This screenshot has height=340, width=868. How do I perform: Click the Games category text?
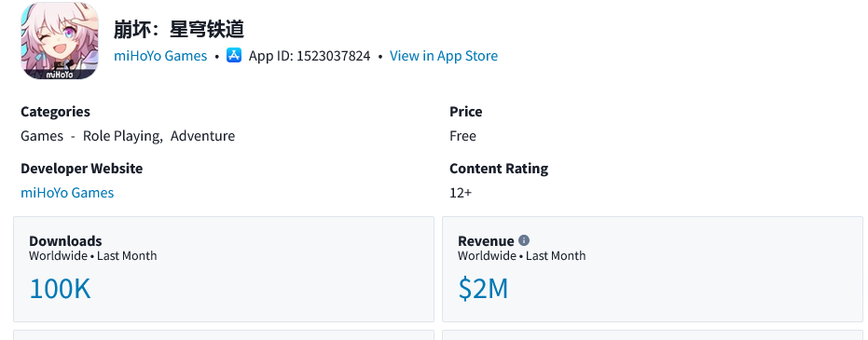pyautogui.click(x=42, y=136)
